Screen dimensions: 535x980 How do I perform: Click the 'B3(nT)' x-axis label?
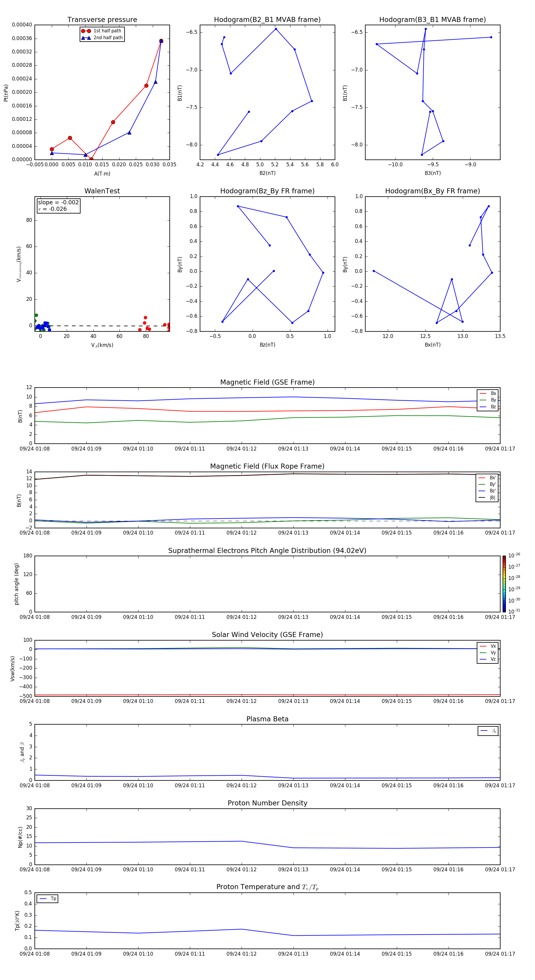[432, 173]
